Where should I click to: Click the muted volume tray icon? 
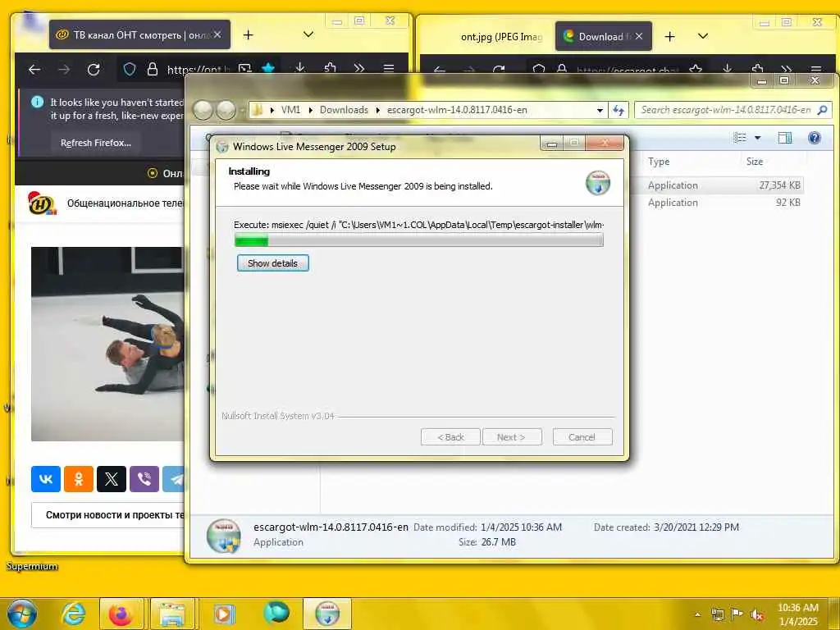(x=757, y=614)
